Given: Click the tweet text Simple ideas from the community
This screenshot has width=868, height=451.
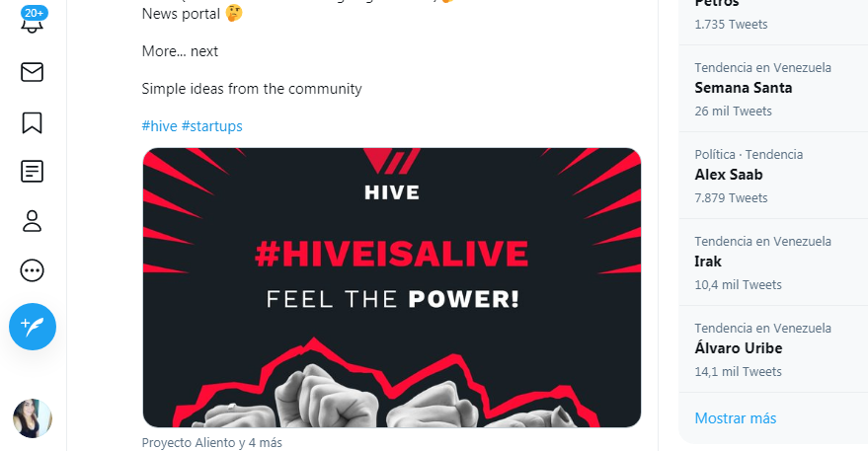Looking at the screenshot, I should point(252,89).
